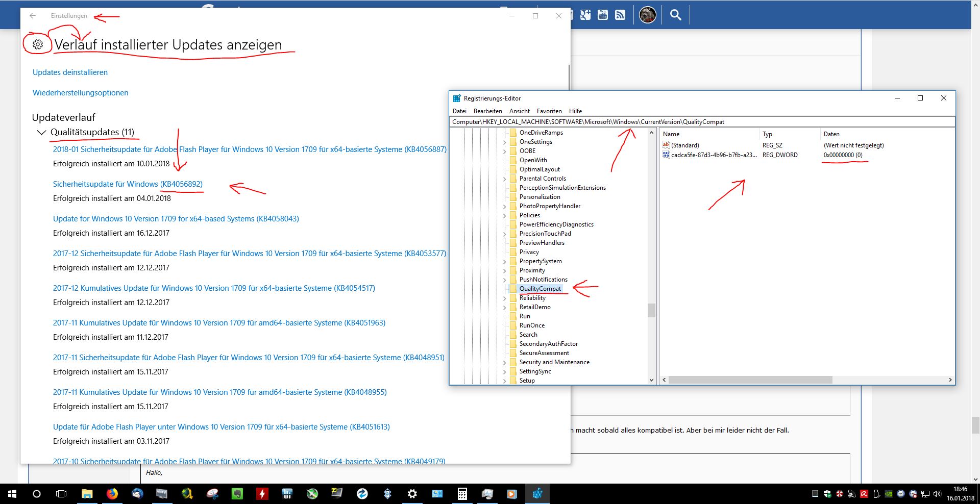This screenshot has height=504, width=980.
Task: Select the Privacy registry key
Action: [529, 252]
